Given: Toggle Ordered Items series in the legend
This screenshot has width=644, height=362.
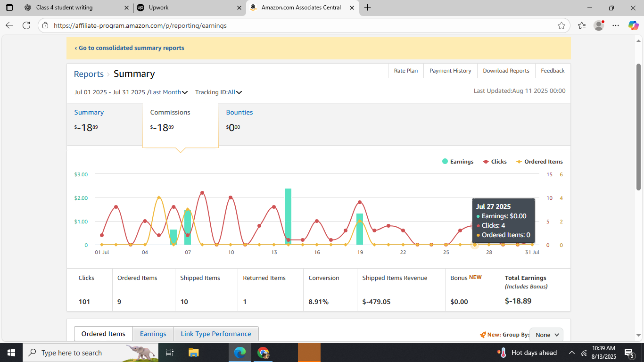Looking at the screenshot, I should tap(539, 162).
